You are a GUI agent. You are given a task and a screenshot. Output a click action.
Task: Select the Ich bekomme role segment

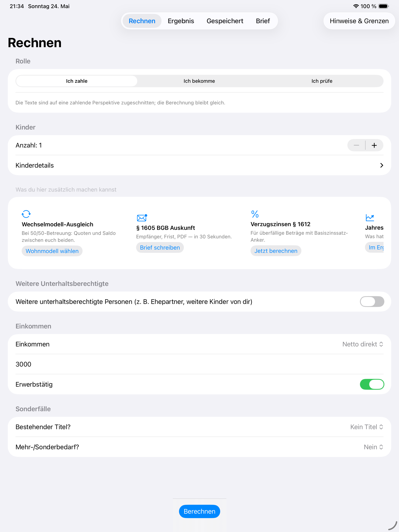tap(199, 81)
